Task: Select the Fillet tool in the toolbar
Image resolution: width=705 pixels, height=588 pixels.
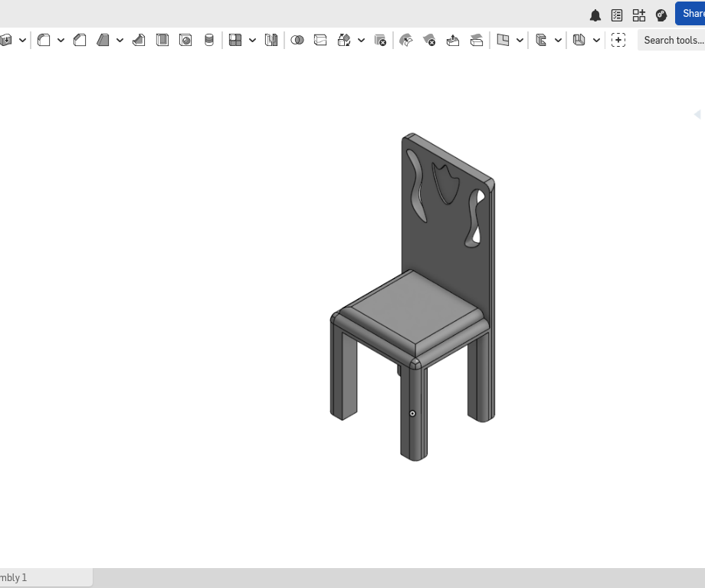Action: (x=42, y=40)
